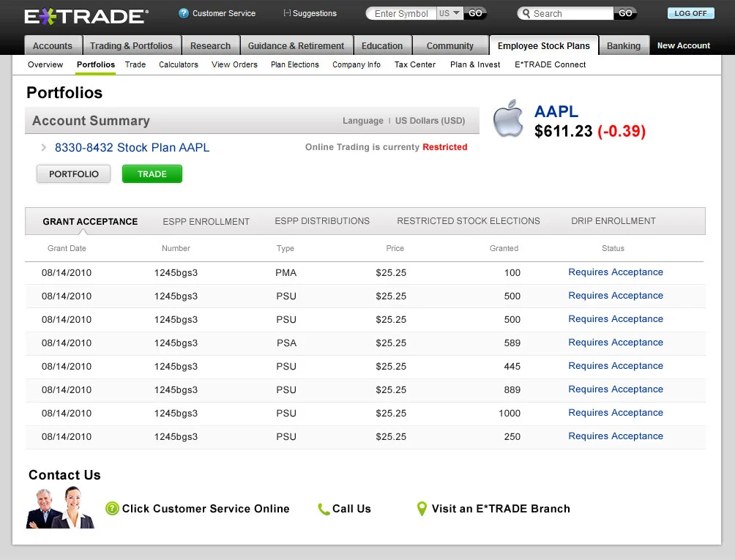This screenshot has width=735, height=560.
Task: Open the Calculators submenu item
Action: (x=179, y=64)
